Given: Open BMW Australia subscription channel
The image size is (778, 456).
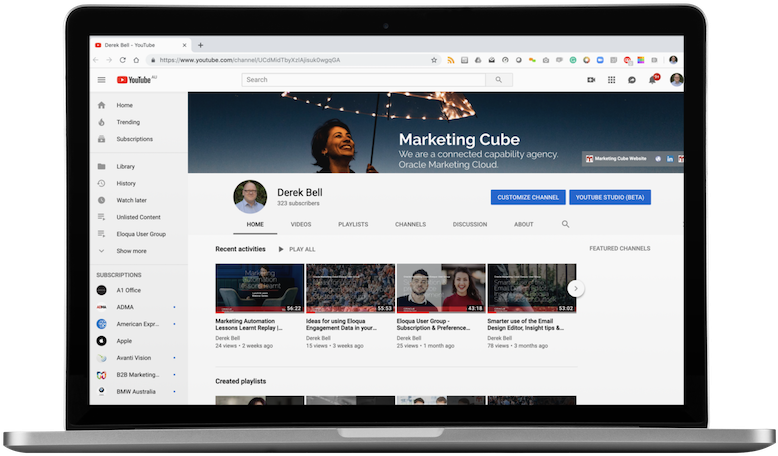Looking at the screenshot, I should click(x=138, y=391).
